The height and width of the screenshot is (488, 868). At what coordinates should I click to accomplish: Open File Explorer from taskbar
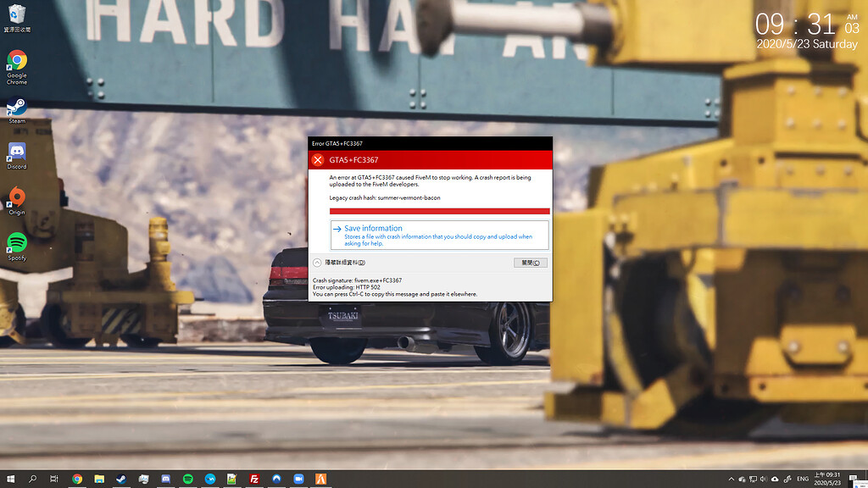coord(99,480)
